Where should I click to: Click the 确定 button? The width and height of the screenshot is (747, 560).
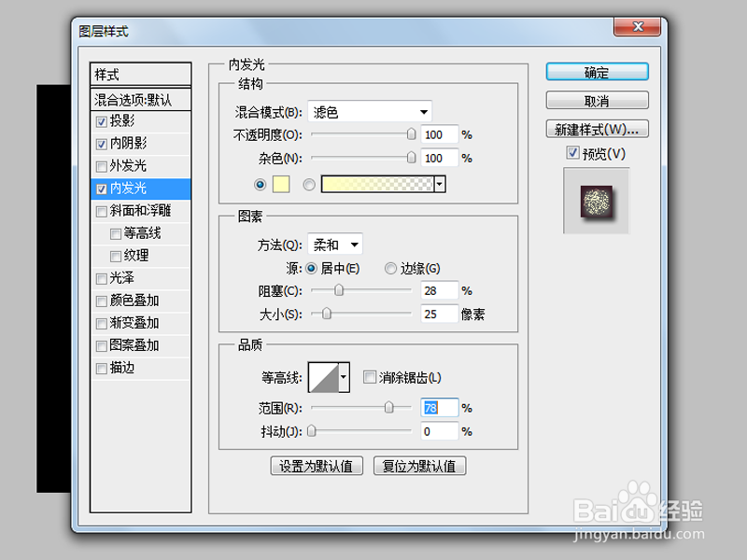[597, 73]
